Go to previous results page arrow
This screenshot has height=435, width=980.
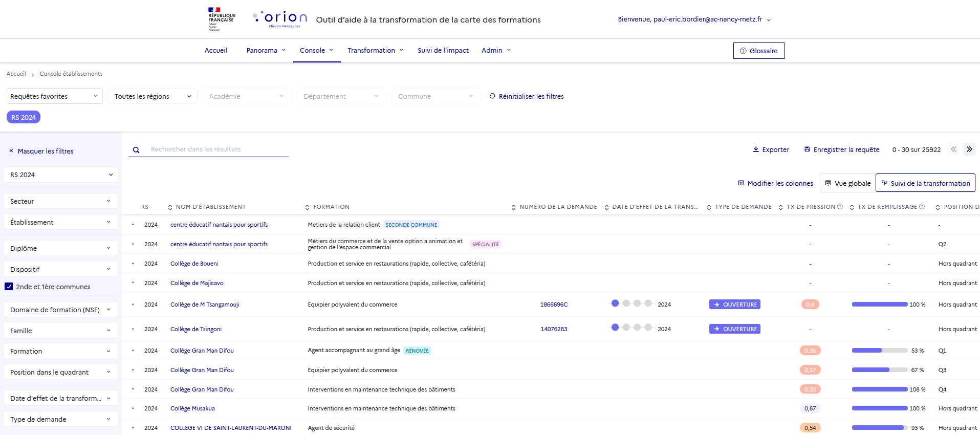coord(953,149)
